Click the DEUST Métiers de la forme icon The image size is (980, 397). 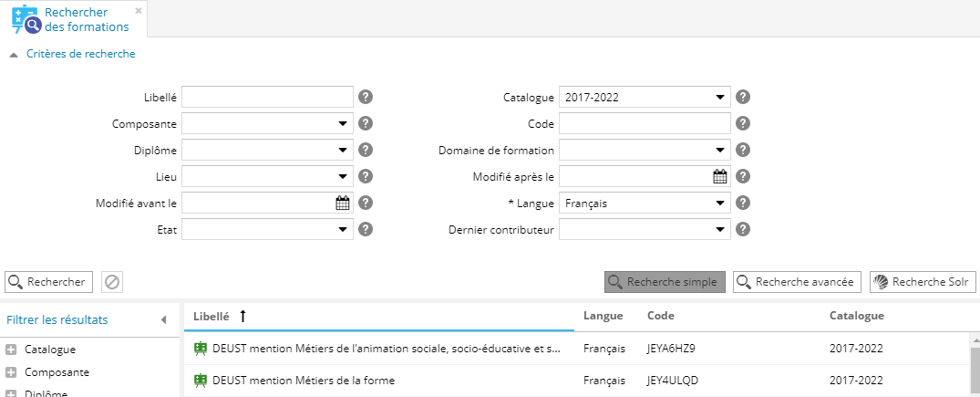click(x=201, y=381)
